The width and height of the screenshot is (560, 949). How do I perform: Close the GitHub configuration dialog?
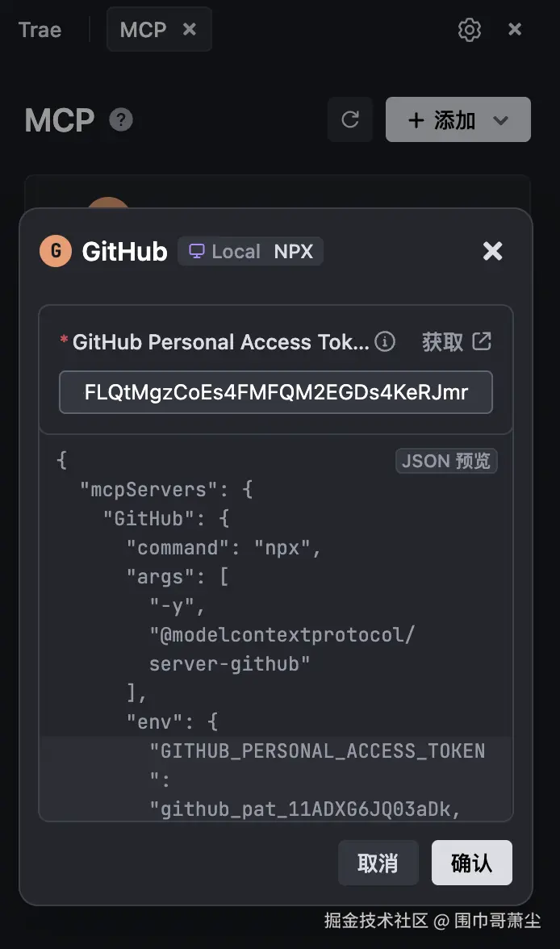coord(492,251)
